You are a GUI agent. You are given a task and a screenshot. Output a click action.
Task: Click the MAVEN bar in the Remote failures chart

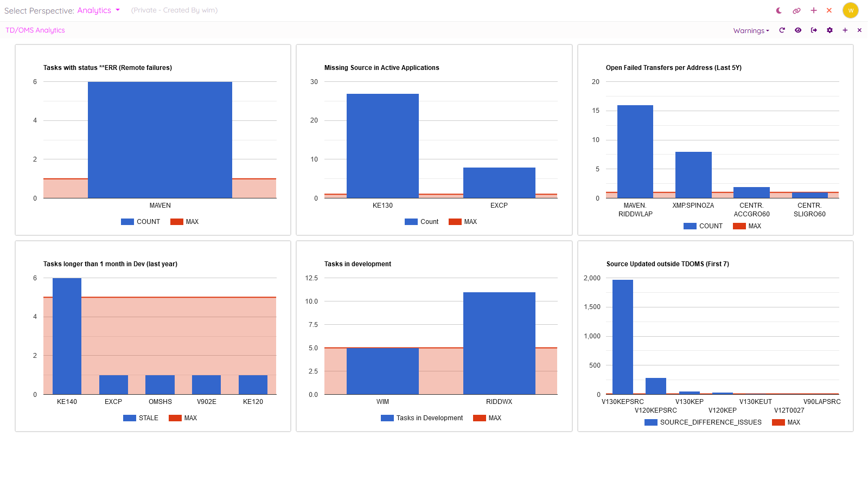pyautogui.click(x=160, y=140)
